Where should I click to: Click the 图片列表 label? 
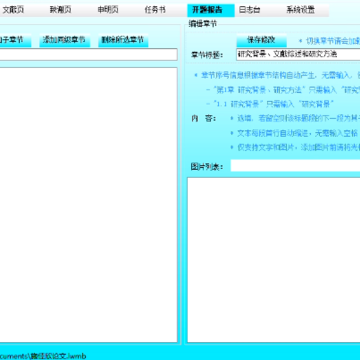pos(207,166)
